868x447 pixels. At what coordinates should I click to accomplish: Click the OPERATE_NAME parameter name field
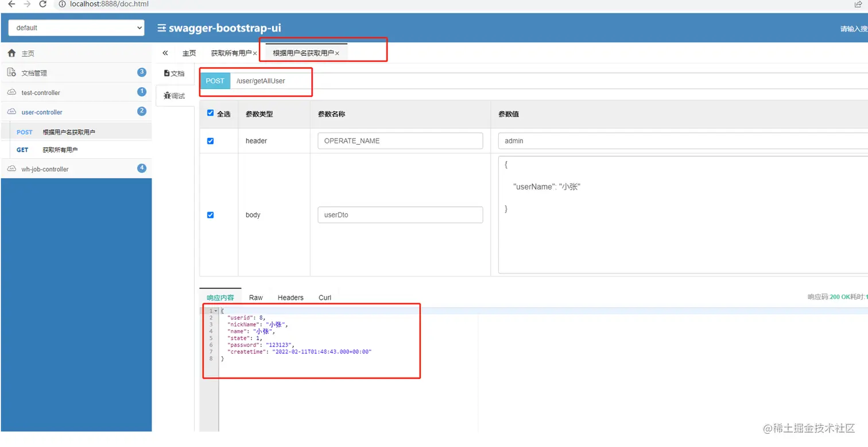pos(400,141)
